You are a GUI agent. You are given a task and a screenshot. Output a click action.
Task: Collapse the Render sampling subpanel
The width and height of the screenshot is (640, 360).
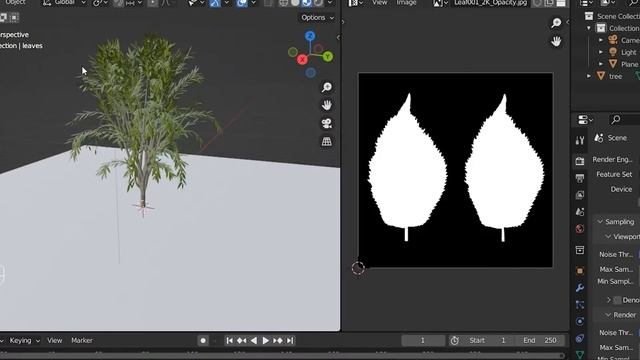(x=608, y=315)
